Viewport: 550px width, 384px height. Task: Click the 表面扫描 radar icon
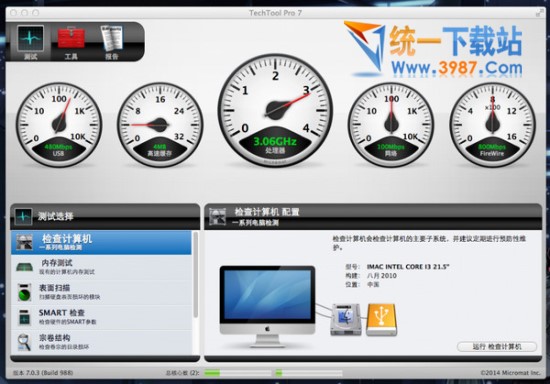tap(24, 292)
